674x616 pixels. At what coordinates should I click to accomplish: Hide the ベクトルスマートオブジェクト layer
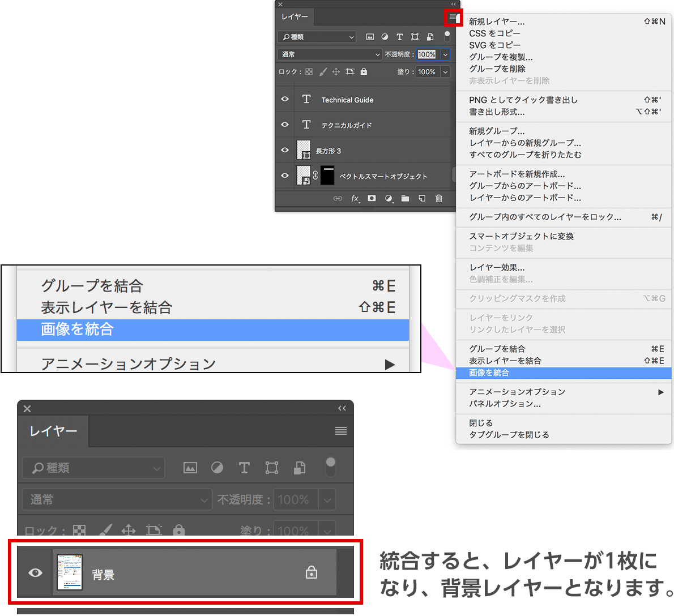[x=284, y=176]
